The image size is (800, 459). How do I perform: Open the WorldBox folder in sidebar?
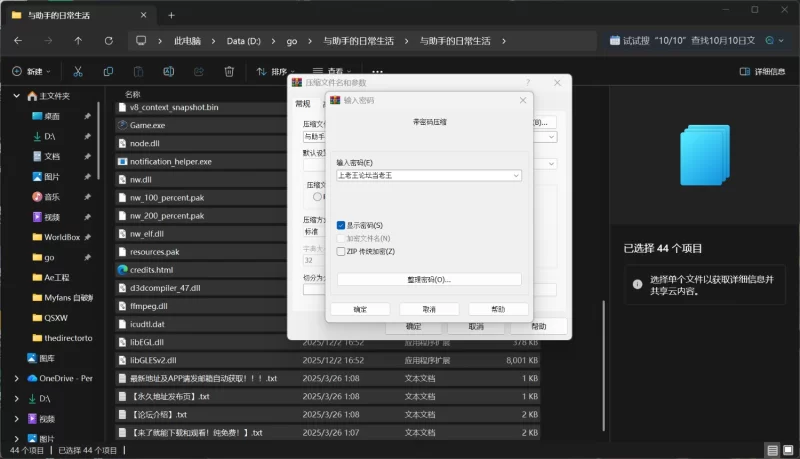56,237
